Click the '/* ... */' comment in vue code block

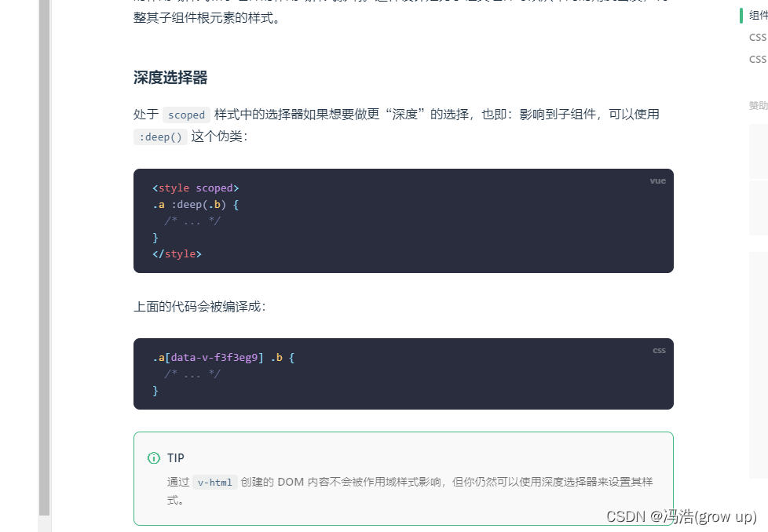tap(192, 221)
